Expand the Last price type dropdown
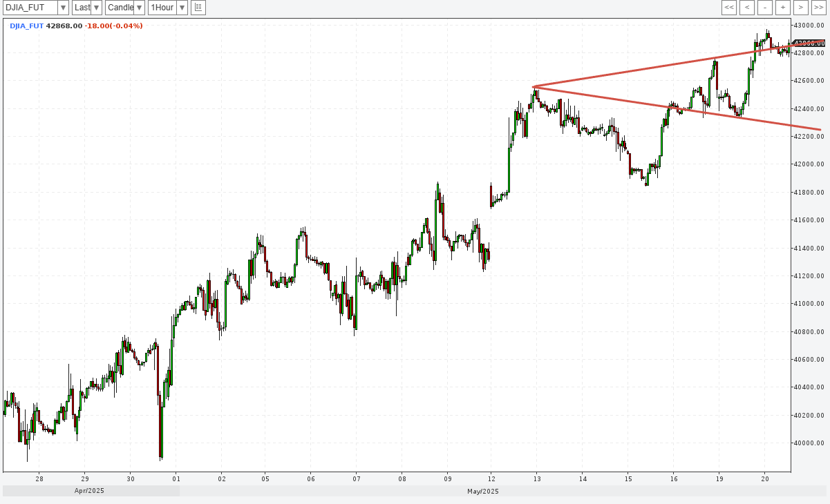Viewport: 830px width, 504px height. click(96, 8)
